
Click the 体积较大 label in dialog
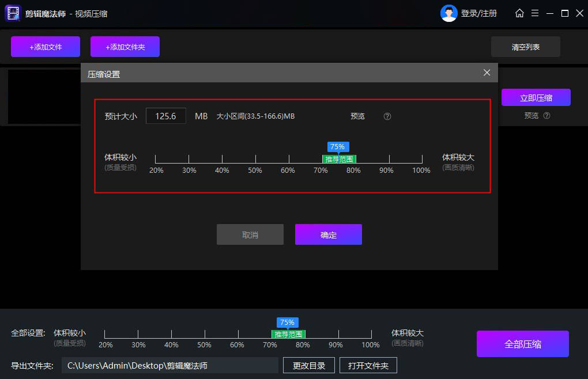458,157
